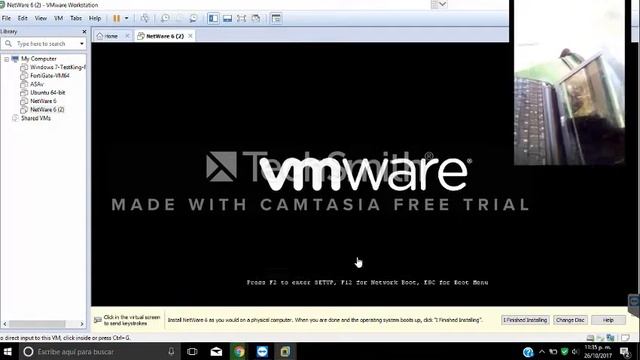Screen dimensions: 640x360
Task: Open the VM menu
Action: [x=58, y=18]
